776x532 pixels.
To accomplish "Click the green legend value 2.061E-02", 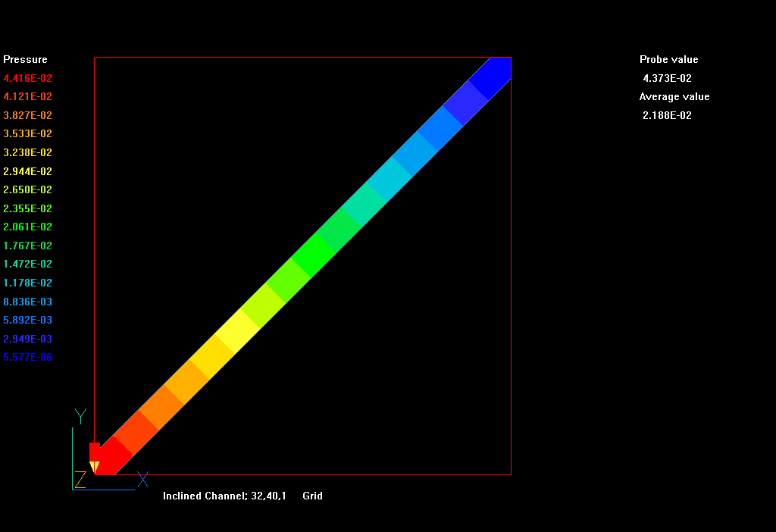I will click(x=28, y=227).
